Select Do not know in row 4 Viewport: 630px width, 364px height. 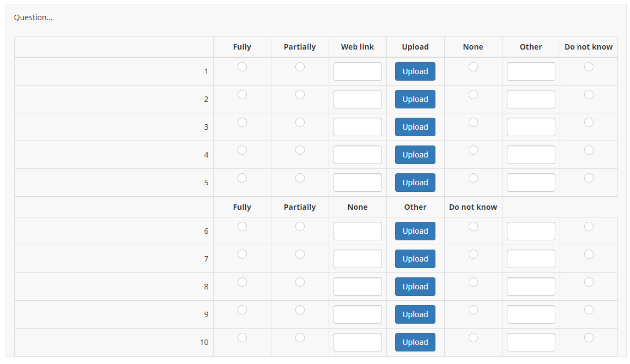[x=589, y=150]
